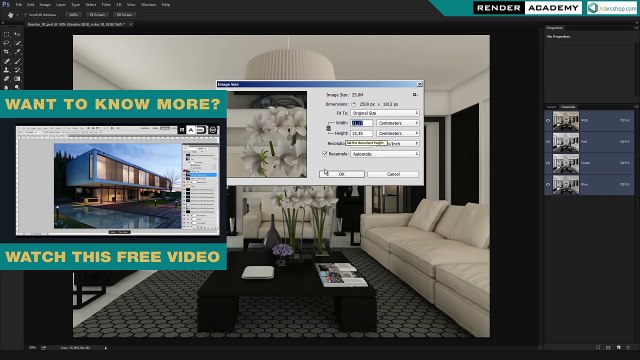Close the Render document tab
The image size is (640, 360).
point(130,24)
